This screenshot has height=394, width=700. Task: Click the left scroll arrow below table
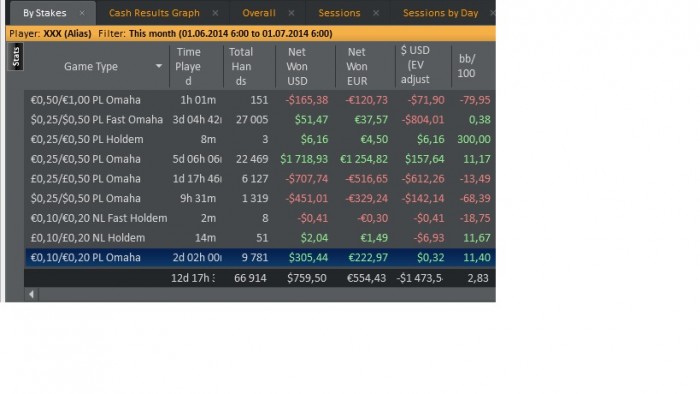pyautogui.click(x=31, y=294)
